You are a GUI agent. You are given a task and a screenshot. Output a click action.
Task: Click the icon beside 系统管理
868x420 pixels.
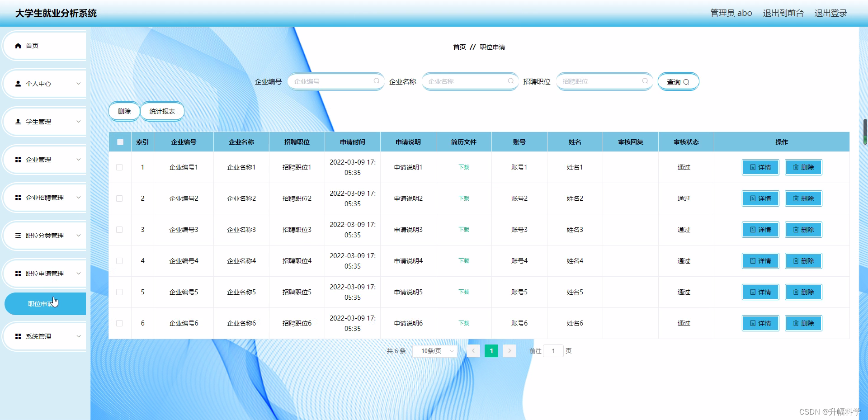(x=18, y=336)
